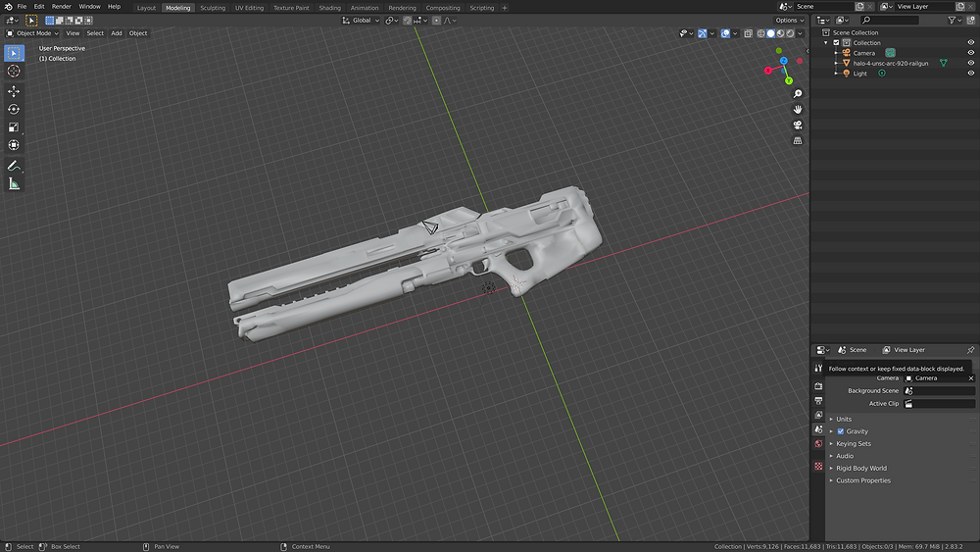Open the Options dropdown in viewport
Image resolution: width=980 pixels, height=552 pixels.
[790, 21]
